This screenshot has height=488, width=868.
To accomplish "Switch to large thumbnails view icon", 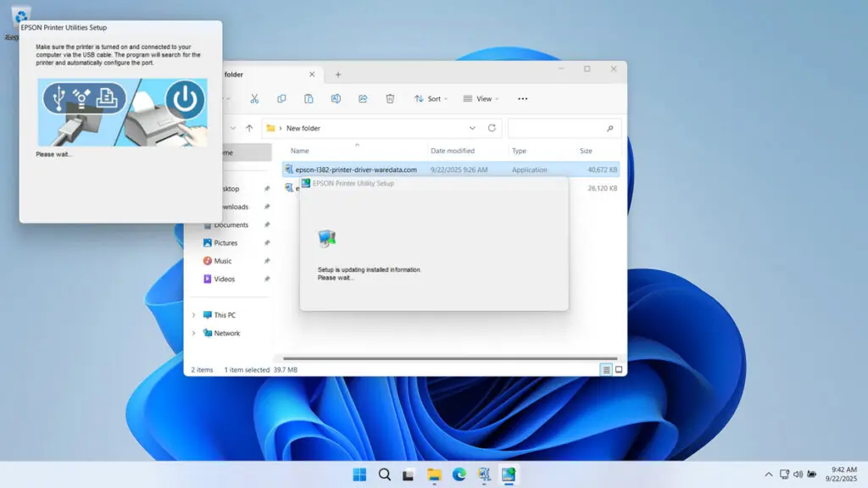I will tap(619, 369).
